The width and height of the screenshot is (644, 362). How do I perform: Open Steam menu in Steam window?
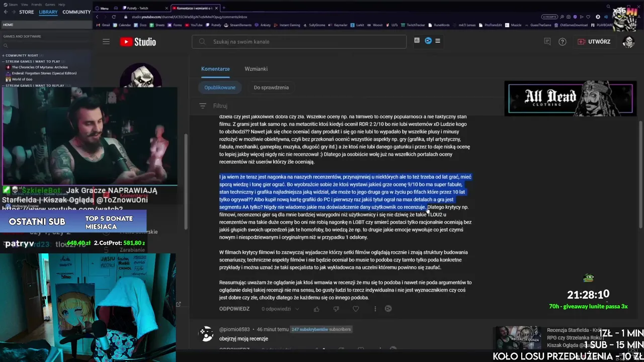(x=13, y=4)
